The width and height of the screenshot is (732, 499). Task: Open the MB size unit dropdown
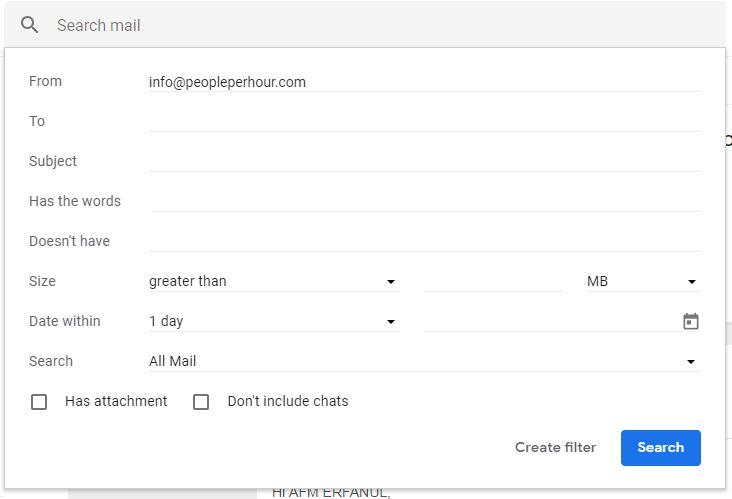coord(643,281)
